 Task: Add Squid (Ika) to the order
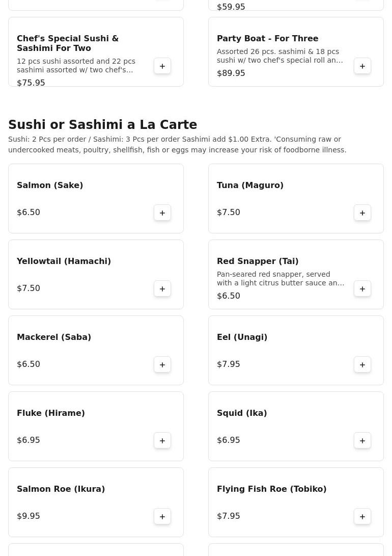coord(362,441)
